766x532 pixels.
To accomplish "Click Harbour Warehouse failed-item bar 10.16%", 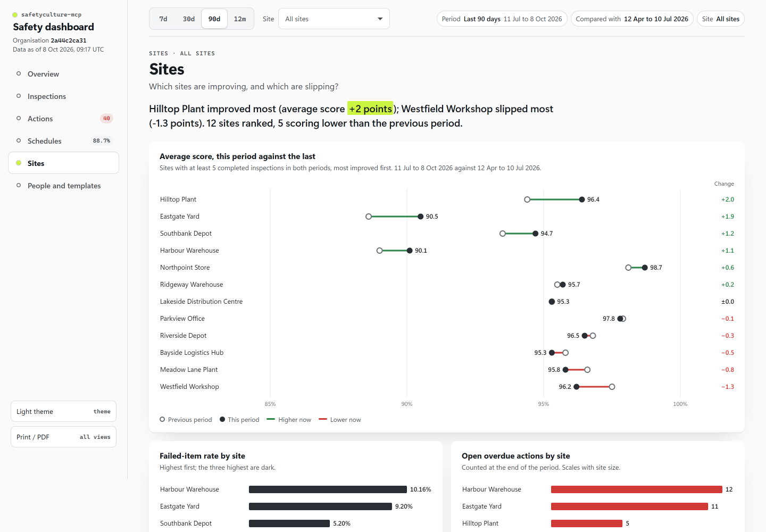I will click(328, 489).
